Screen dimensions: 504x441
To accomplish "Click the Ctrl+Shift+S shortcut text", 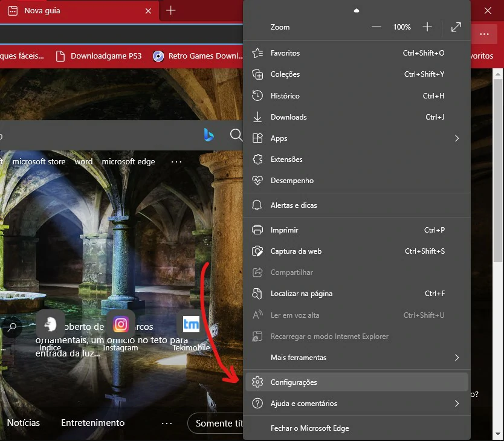I will pos(425,251).
